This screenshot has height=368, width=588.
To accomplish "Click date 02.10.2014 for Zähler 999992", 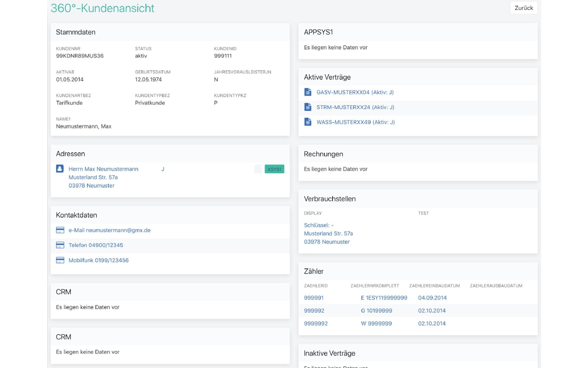I will [432, 310].
